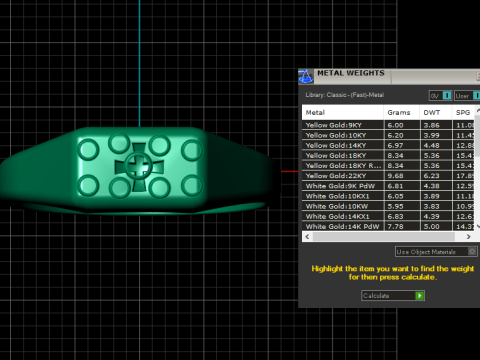
Task: Toggle the GV library switch
Action: pos(441,96)
